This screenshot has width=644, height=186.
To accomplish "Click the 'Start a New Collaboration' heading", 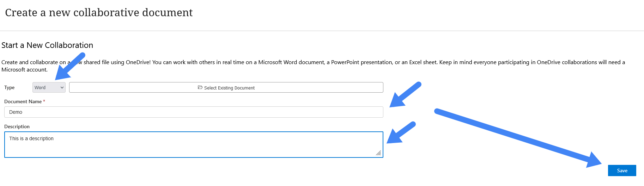I will pos(47,45).
